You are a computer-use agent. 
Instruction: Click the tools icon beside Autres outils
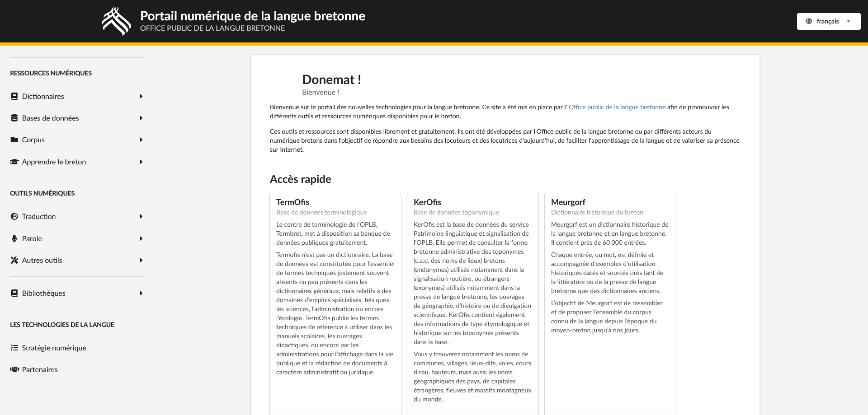click(x=14, y=260)
